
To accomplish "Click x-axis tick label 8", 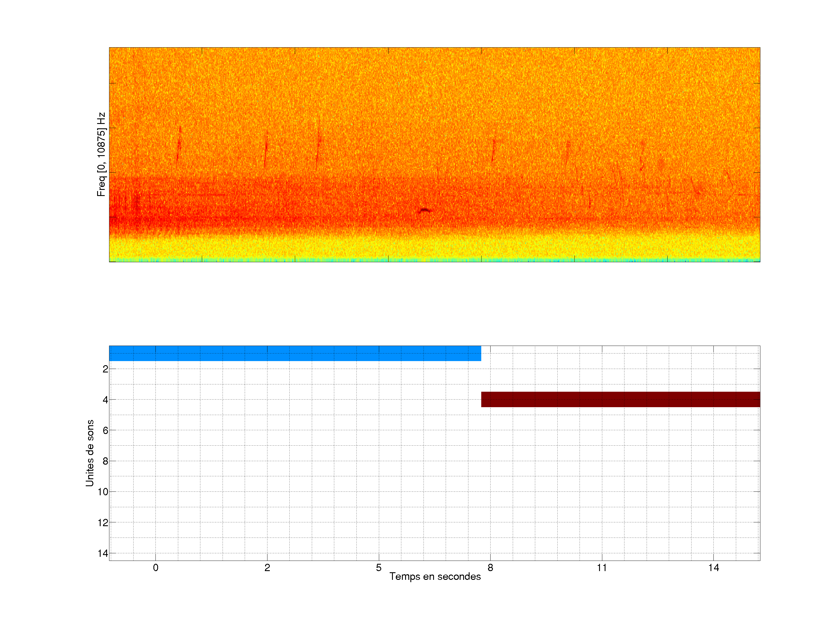I will point(490,568).
